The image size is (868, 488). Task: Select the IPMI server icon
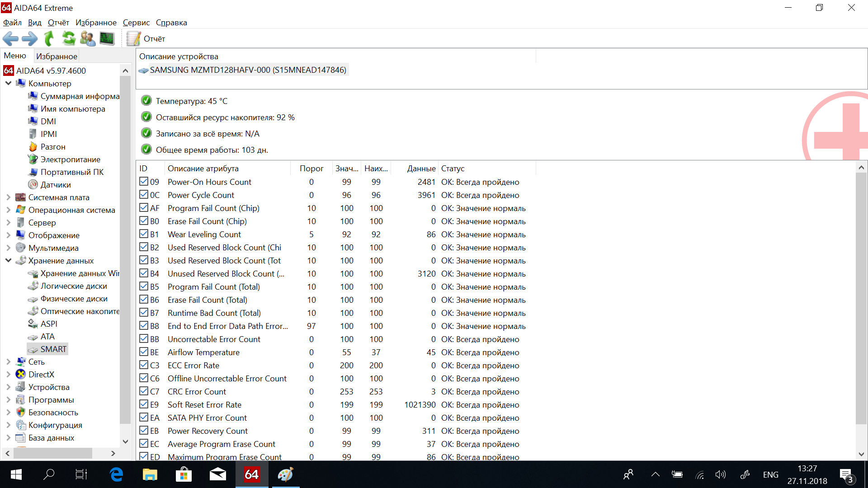tap(33, 134)
